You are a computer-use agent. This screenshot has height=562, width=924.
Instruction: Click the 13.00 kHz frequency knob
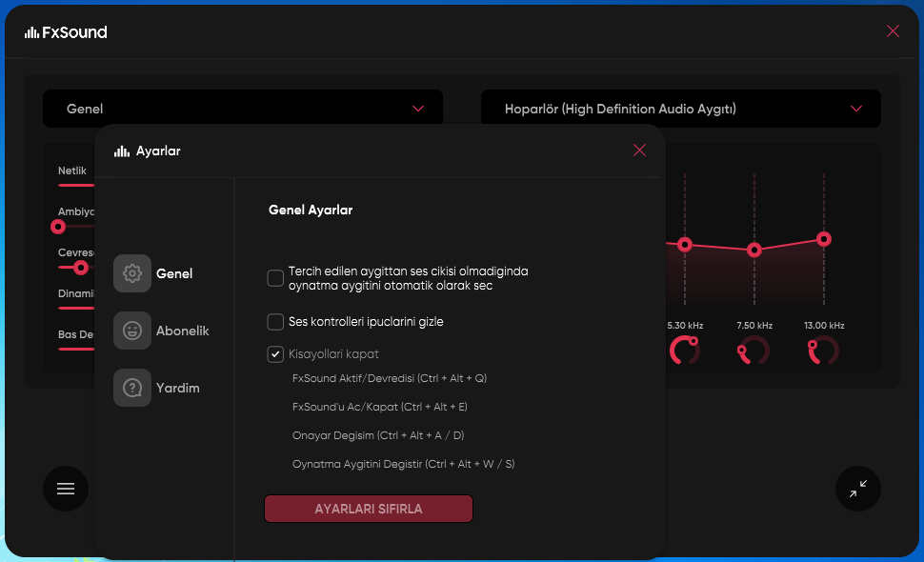823,351
